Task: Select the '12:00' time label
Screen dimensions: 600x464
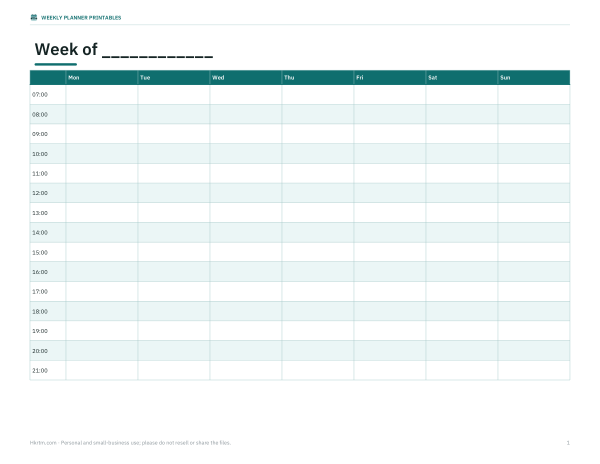Action: tap(40, 193)
